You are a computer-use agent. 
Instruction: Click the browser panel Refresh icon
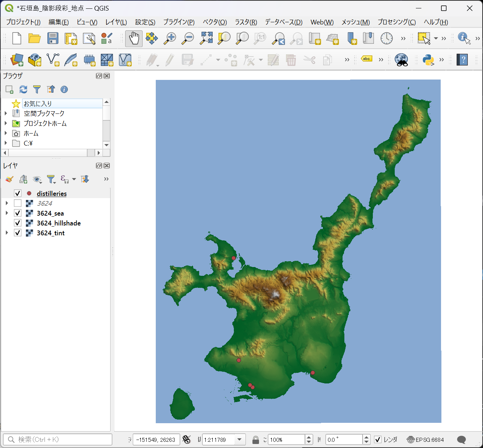click(x=23, y=89)
